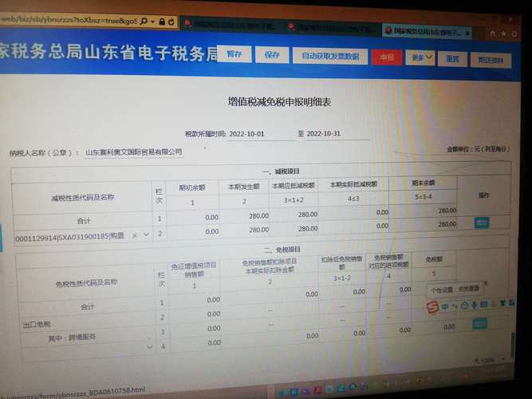Click the teal add button in 减税项目 table
The image size is (532, 399).
pyautogui.click(x=482, y=223)
